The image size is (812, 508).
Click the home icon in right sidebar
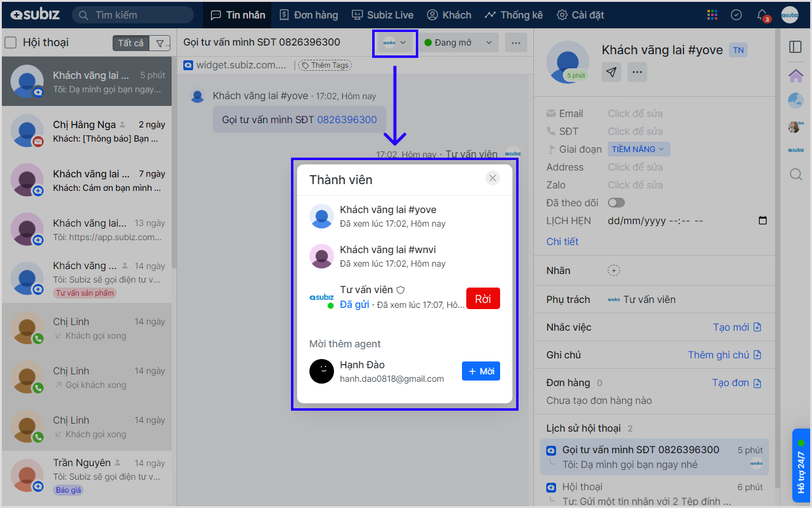(795, 75)
